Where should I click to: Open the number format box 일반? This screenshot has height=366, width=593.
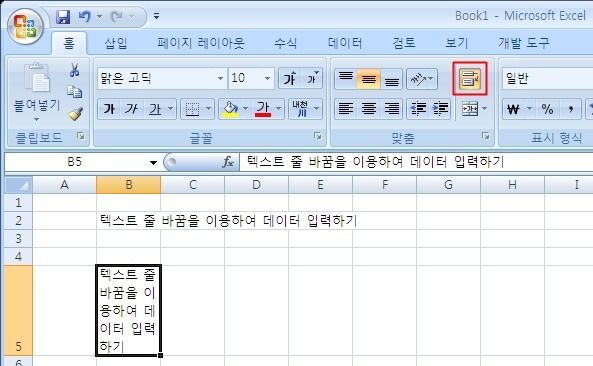547,78
